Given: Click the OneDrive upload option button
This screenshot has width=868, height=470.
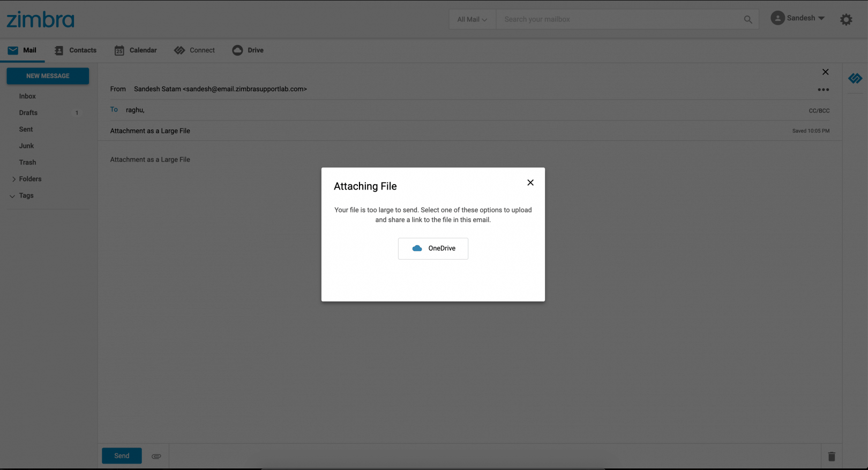Looking at the screenshot, I should coord(433,248).
